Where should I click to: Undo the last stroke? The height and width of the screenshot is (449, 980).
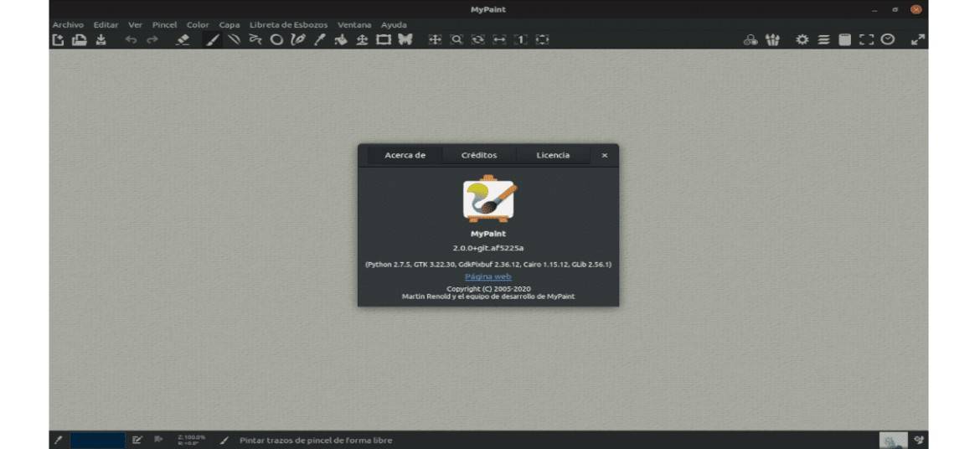pyautogui.click(x=131, y=40)
